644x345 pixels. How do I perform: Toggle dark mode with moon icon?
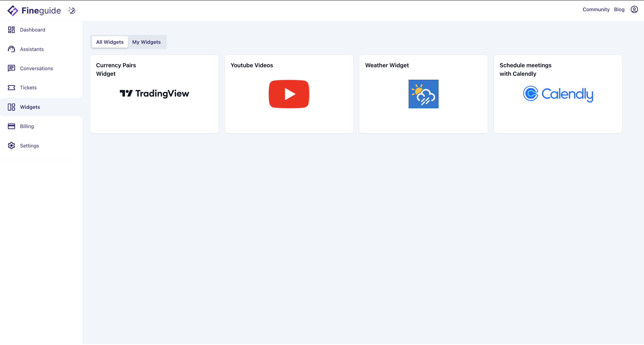(72, 11)
